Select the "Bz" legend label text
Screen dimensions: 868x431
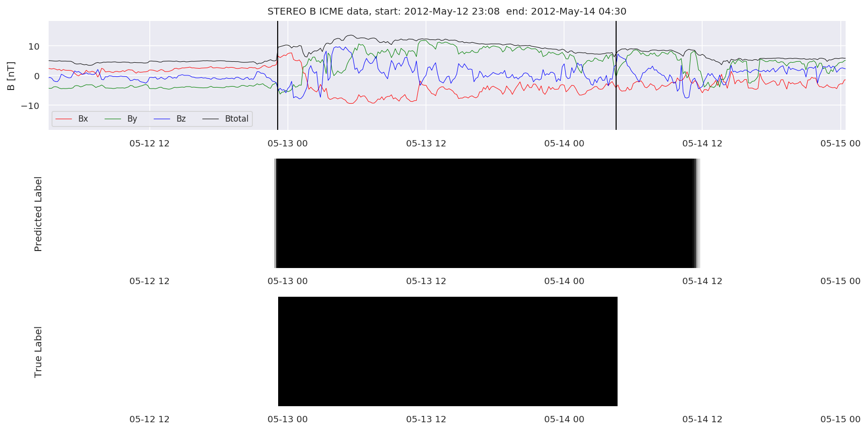pyautogui.click(x=181, y=119)
